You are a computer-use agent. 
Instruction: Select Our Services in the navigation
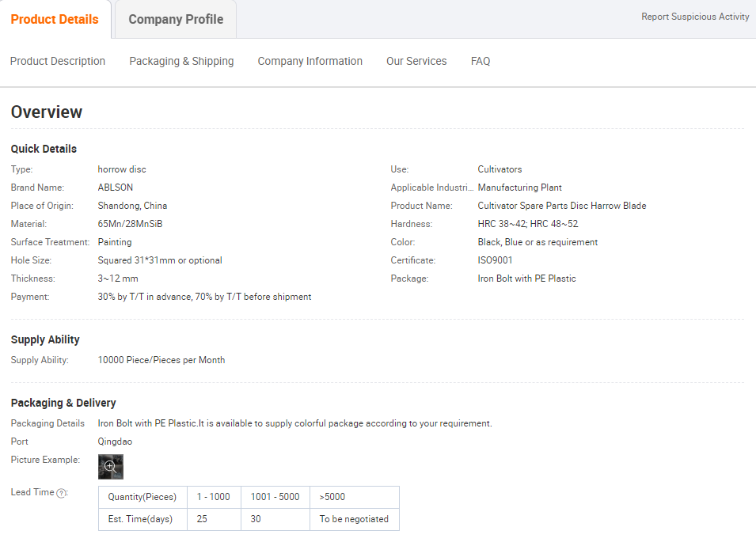pyautogui.click(x=416, y=61)
